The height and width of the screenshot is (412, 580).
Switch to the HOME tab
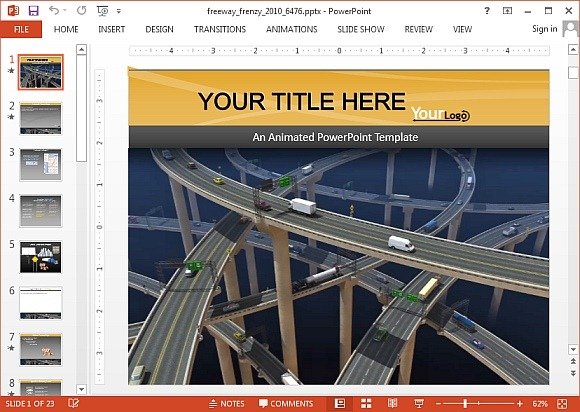pos(66,29)
